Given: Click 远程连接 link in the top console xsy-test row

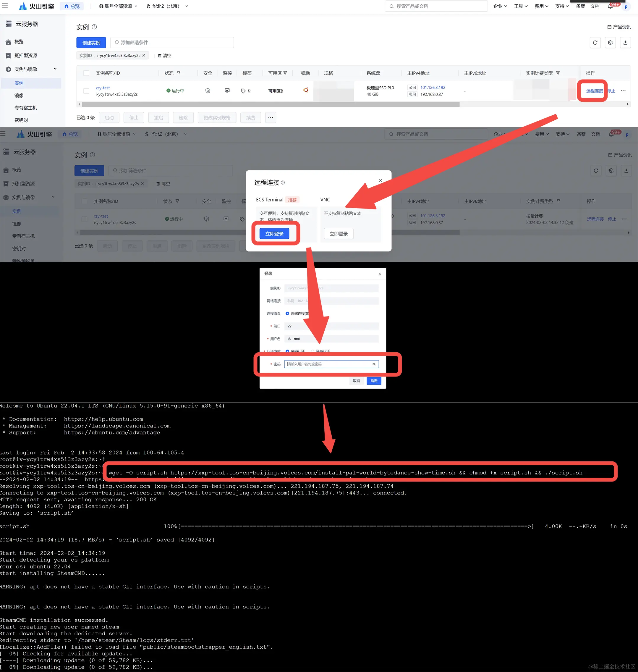Looking at the screenshot, I should (x=594, y=91).
